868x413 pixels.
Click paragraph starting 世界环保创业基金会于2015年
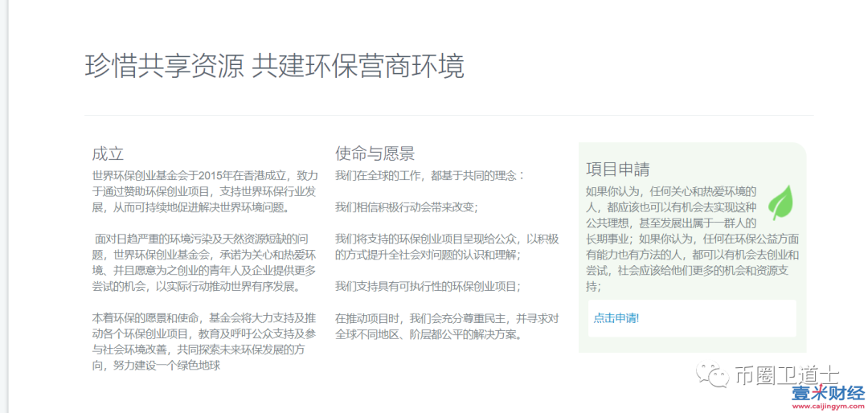click(205, 191)
